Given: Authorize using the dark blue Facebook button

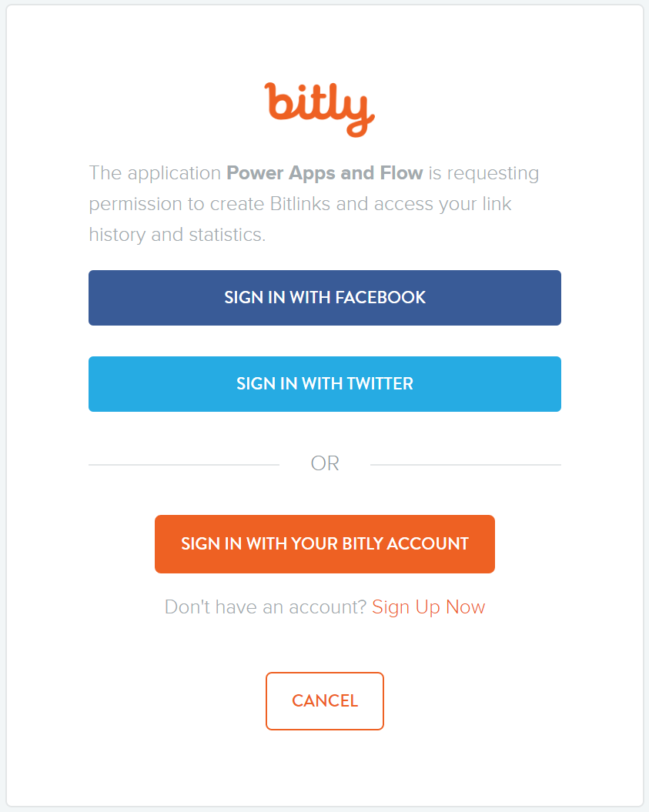Looking at the screenshot, I should 324,297.
